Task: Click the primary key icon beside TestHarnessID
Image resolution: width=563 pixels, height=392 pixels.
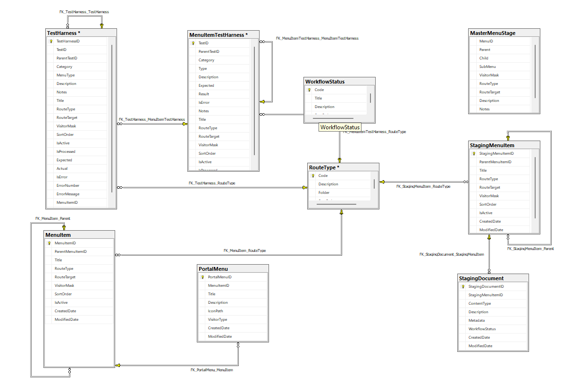Action: pyautogui.click(x=51, y=42)
